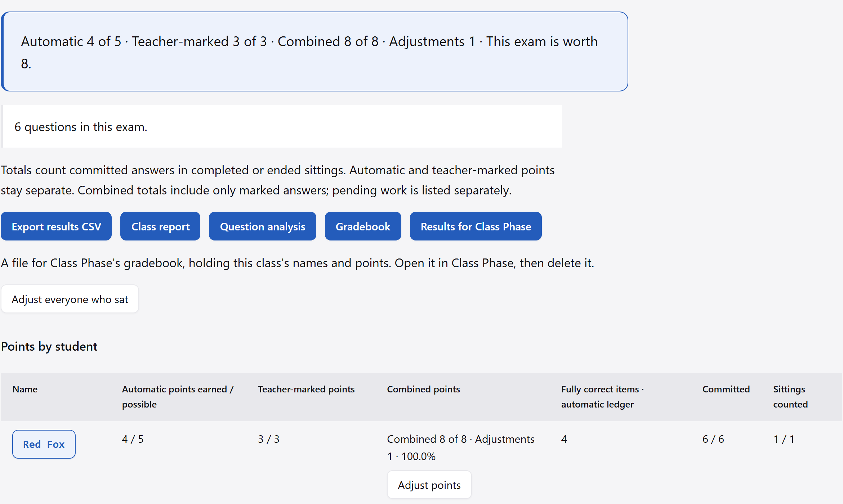843x504 pixels.
Task: Click the 1 / 1 sittings cell
Action: click(x=784, y=439)
